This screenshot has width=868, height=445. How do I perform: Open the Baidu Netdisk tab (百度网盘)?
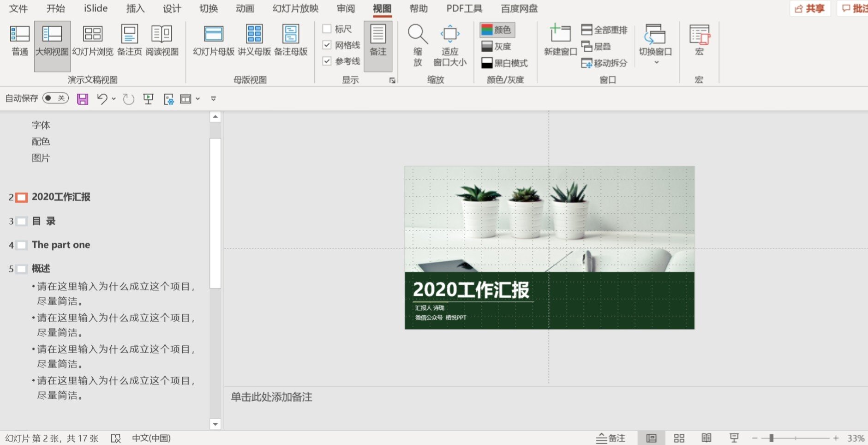(519, 8)
